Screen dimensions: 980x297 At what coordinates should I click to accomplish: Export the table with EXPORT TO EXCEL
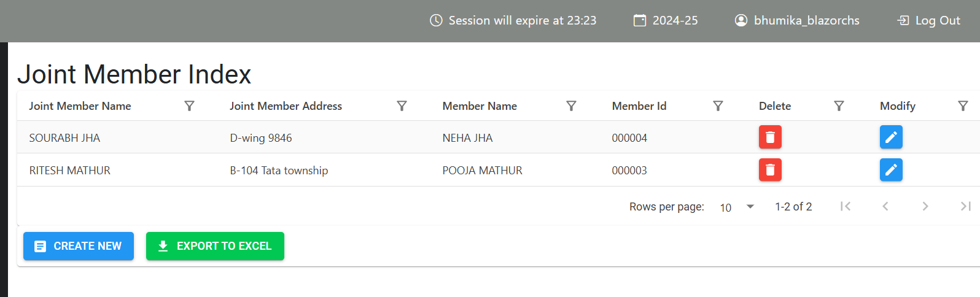point(215,246)
